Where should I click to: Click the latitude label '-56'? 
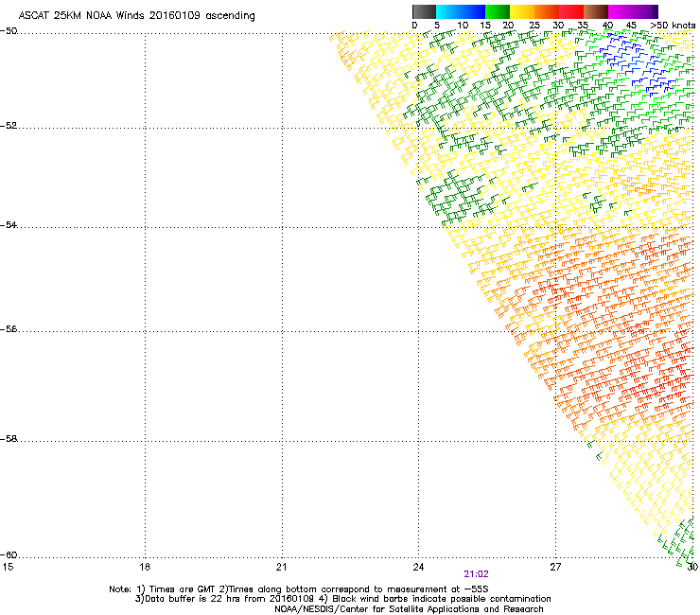[9, 329]
